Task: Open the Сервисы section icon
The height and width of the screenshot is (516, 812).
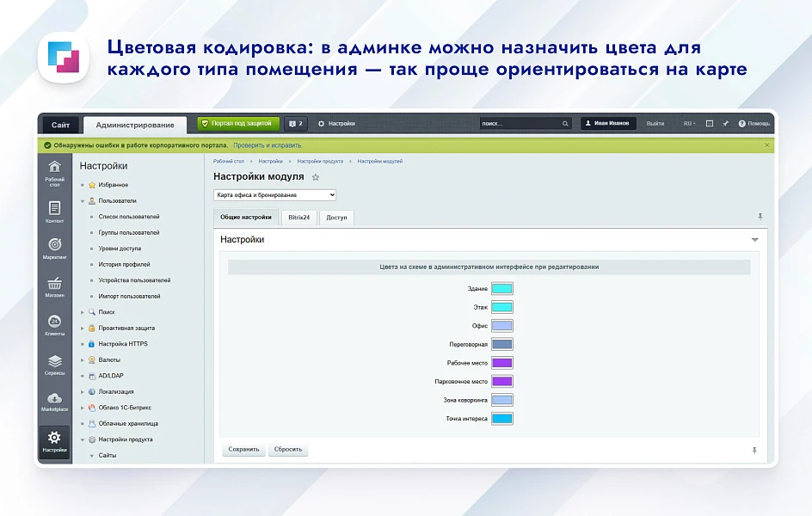Action: click(54, 365)
